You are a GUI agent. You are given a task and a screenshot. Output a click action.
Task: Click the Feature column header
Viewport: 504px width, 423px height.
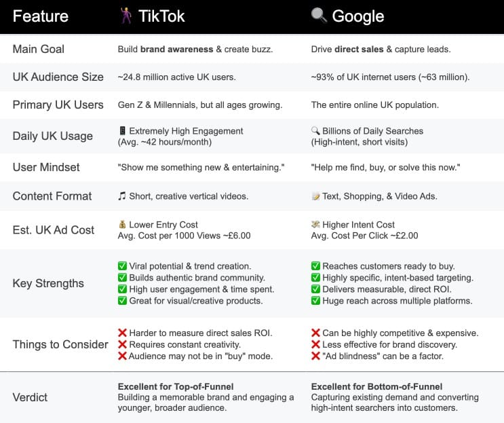tap(40, 16)
